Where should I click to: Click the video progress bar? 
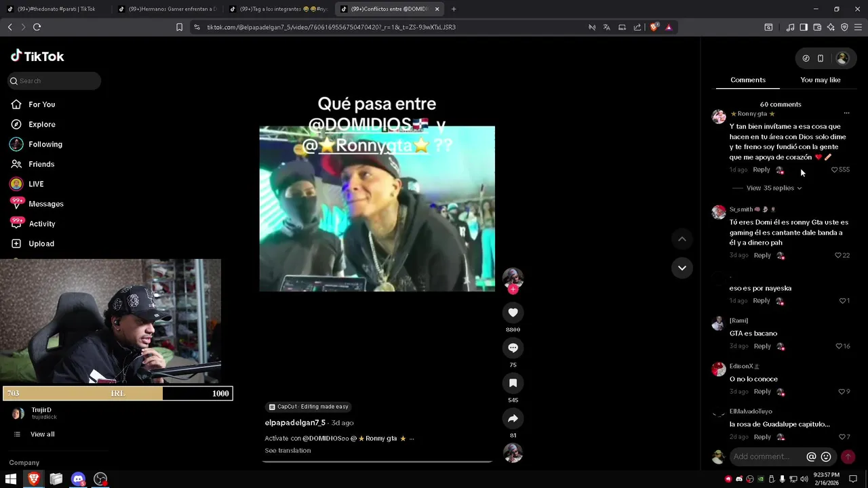[x=377, y=462]
